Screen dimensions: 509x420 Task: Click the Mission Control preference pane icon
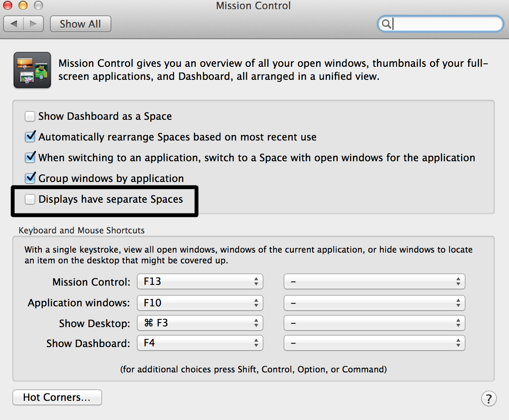[x=32, y=70]
